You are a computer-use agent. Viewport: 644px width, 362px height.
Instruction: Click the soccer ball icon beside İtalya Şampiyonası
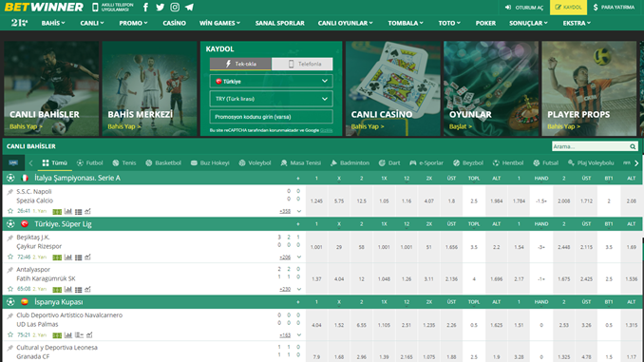point(10,178)
